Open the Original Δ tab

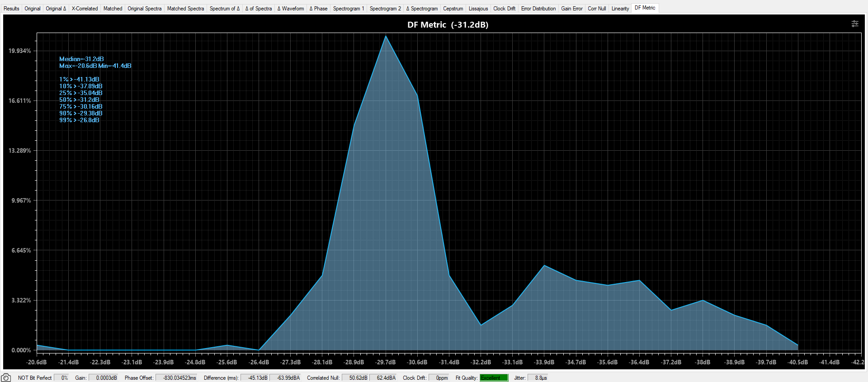coord(56,9)
